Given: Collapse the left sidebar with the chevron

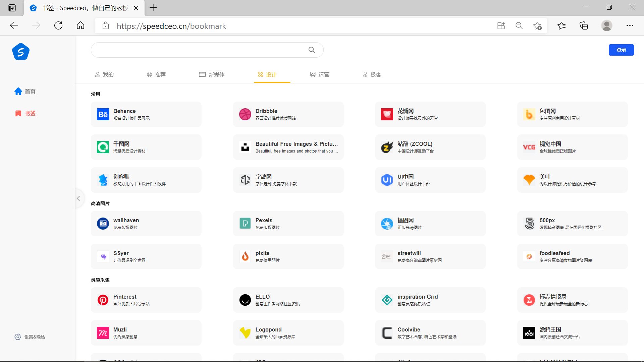Looking at the screenshot, I should (78, 198).
